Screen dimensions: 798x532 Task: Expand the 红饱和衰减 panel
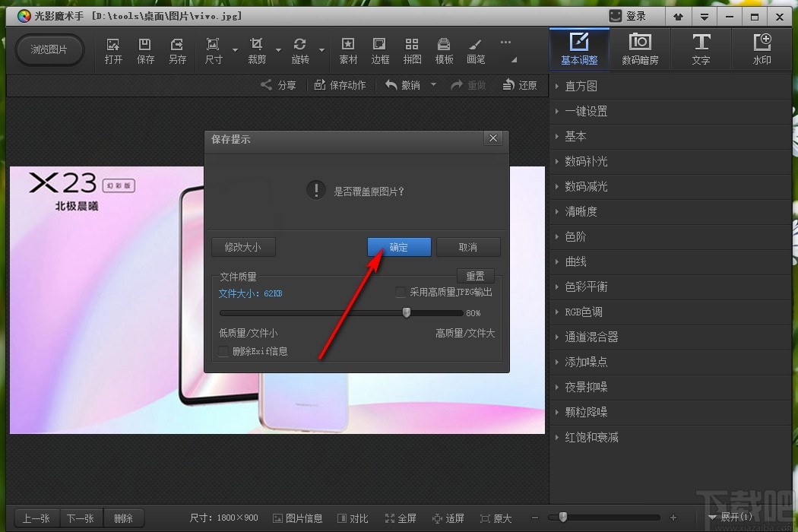point(670,437)
